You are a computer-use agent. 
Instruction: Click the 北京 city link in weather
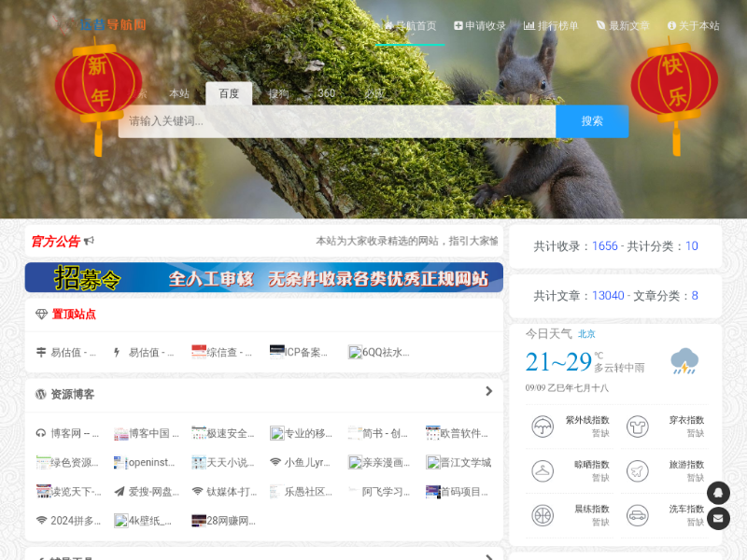point(586,334)
